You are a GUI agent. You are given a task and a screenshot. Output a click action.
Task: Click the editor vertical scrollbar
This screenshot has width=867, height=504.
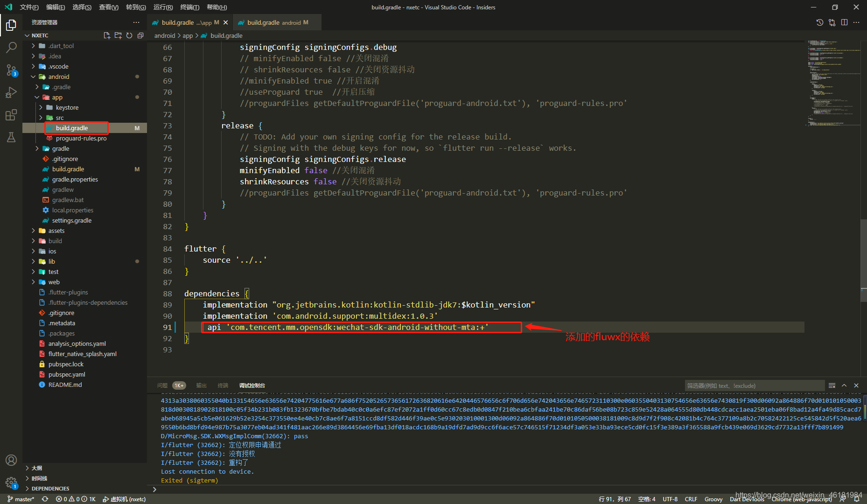(x=864, y=259)
